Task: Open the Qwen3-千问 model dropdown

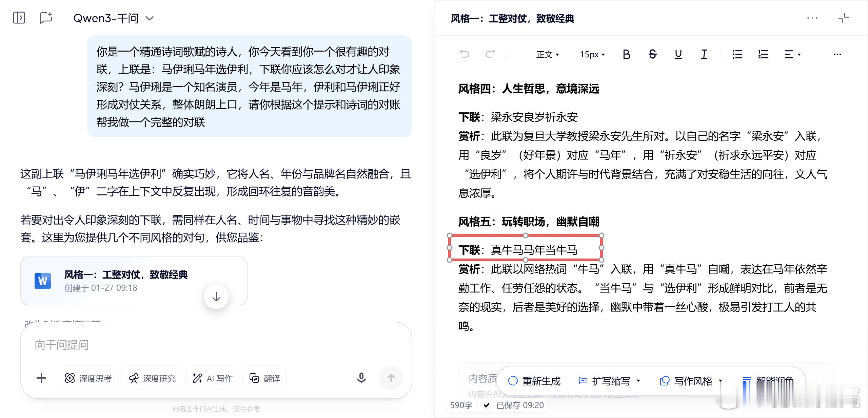Action: [x=114, y=18]
